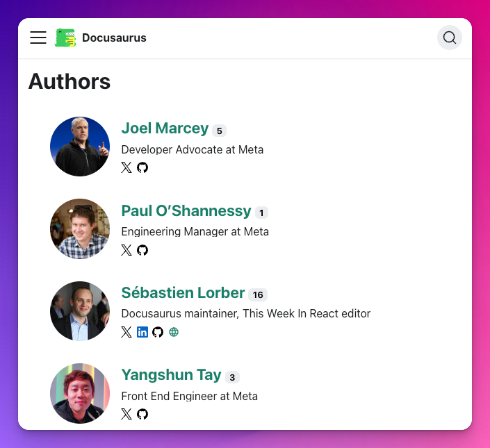Open Sébastien Lorber's GitHub icon
Image resolution: width=490 pixels, height=448 pixels.
click(158, 332)
